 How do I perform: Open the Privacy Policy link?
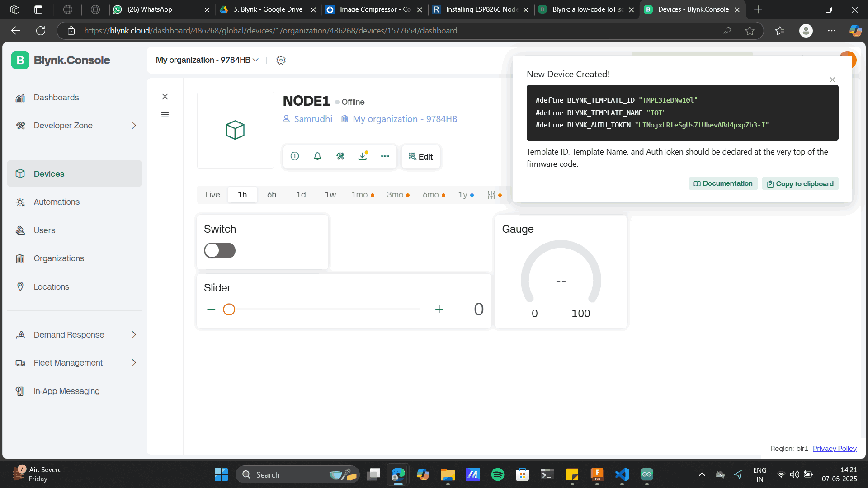click(835, 449)
